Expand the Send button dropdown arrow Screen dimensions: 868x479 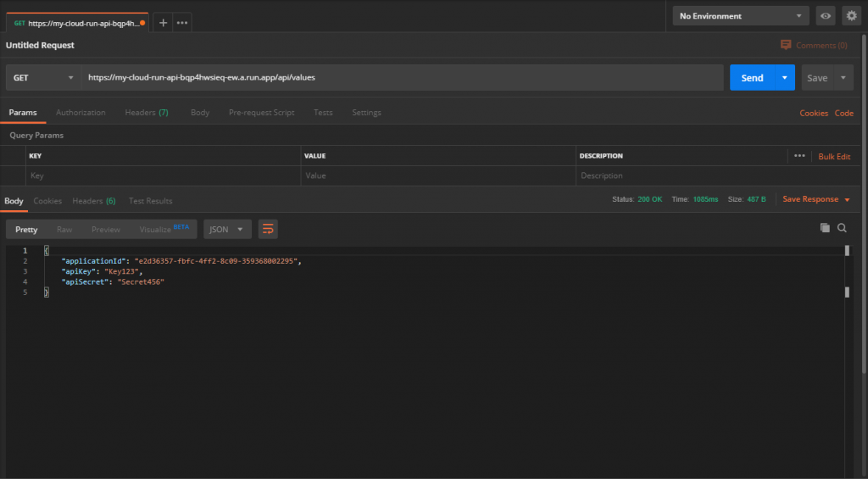click(x=784, y=77)
